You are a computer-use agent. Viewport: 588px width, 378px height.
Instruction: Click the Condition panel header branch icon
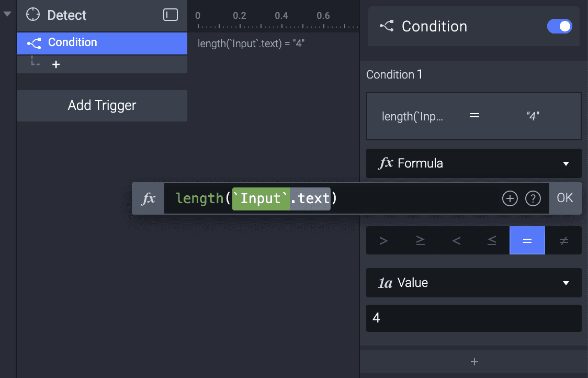(x=387, y=26)
